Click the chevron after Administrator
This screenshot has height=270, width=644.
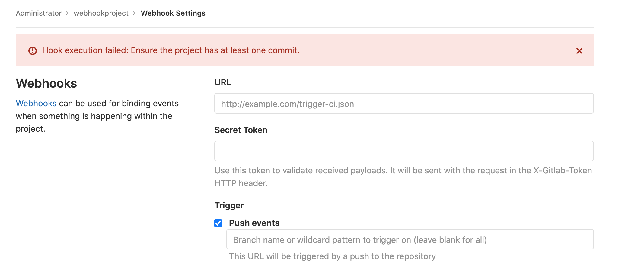coord(67,13)
